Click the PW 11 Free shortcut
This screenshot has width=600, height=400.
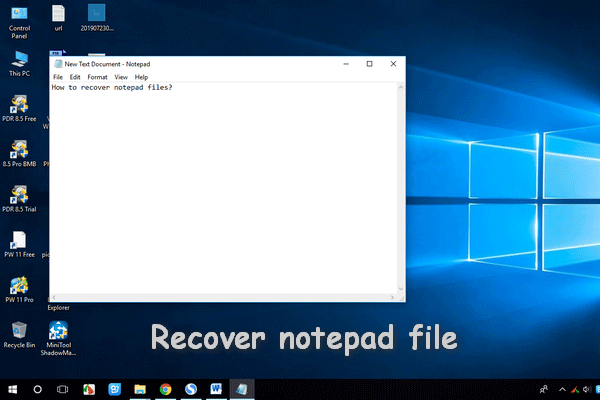(19, 240)
